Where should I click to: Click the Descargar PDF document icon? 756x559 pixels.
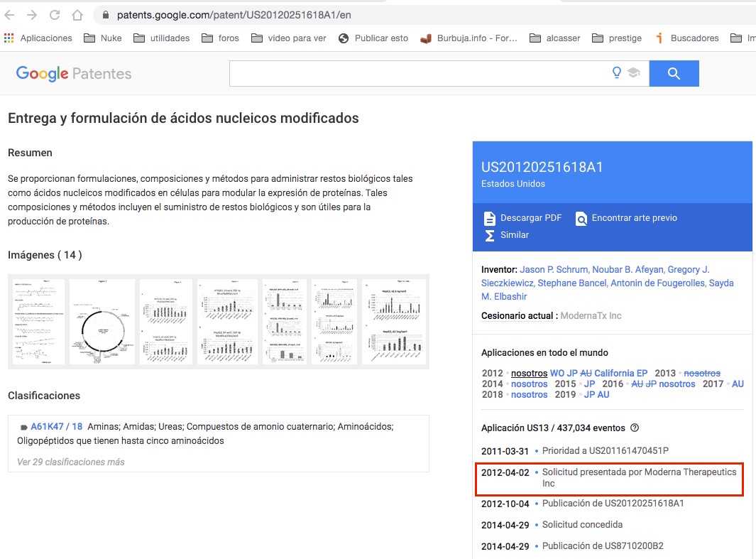tap(489, 218)
